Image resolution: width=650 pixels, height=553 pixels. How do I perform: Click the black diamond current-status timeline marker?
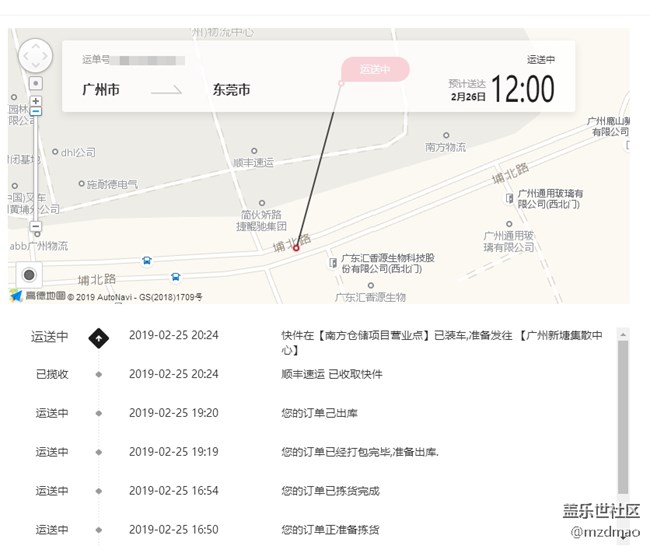(x=99, y=338)
